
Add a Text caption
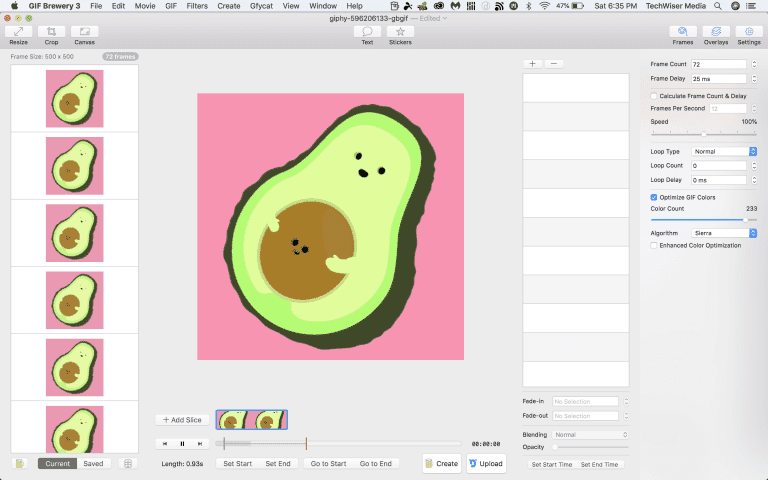point(367,33)
